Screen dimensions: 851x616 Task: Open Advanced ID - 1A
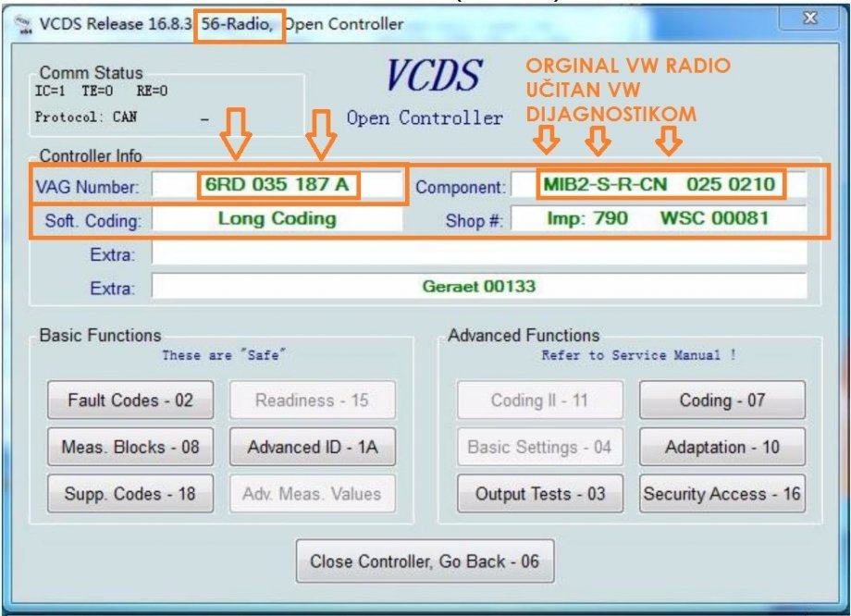point(312,447)
